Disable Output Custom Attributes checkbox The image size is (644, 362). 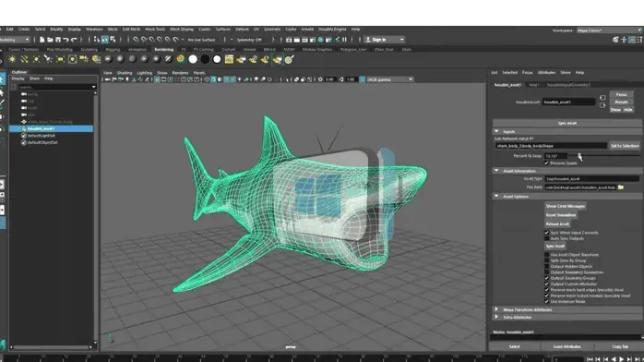coord(546,284)
